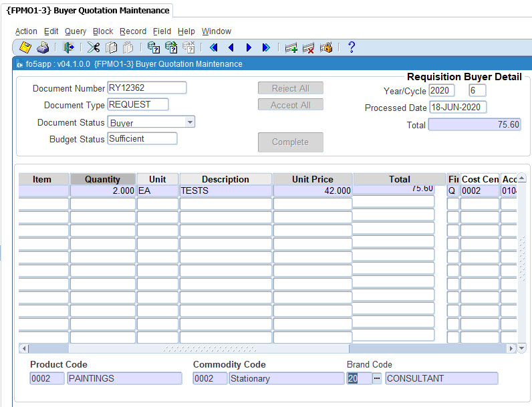Click the Insert Record icon
532x407 pixels.
pos(291,47)
